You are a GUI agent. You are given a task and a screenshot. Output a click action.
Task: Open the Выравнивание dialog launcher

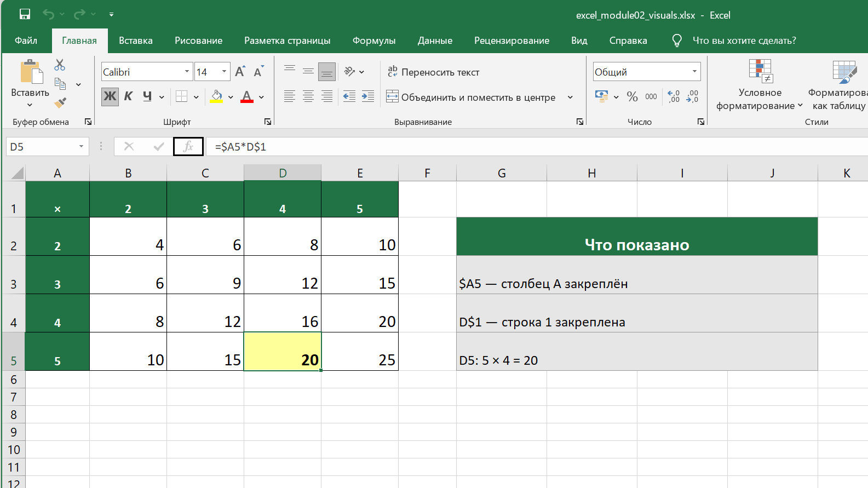[580, 122]
